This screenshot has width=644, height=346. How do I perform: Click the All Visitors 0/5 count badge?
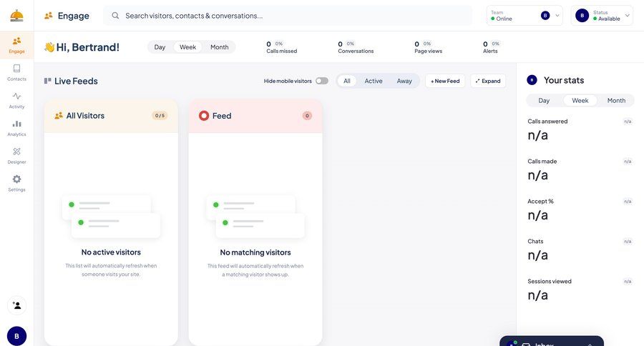(x=160, y=116)
